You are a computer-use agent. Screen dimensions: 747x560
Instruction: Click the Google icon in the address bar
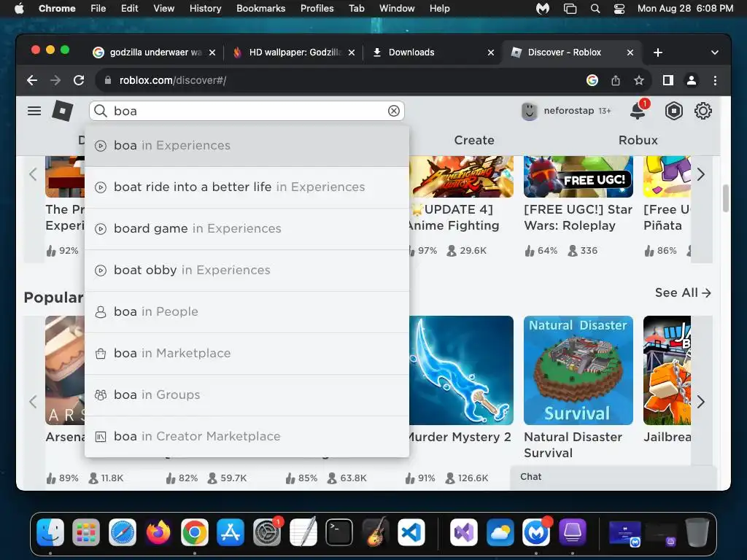click(592, 80)
